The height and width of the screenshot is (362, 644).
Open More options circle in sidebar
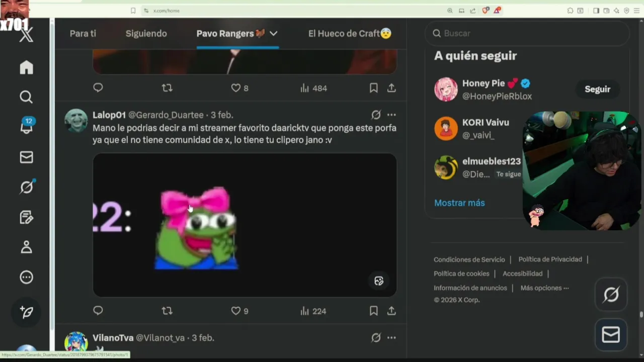(26, 277)
